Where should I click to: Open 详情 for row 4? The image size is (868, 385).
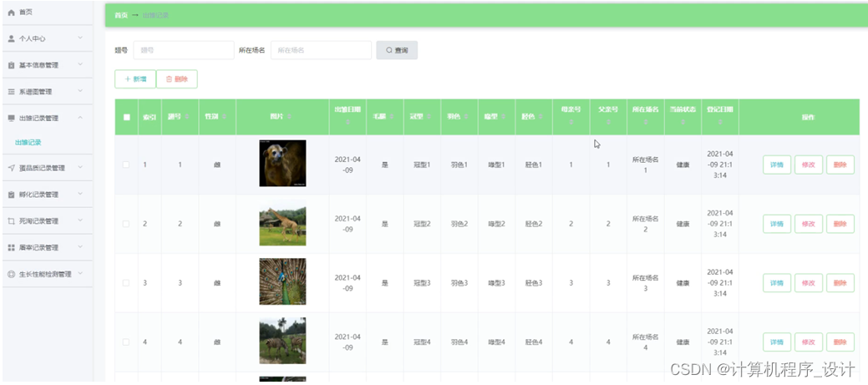[777, 342]
